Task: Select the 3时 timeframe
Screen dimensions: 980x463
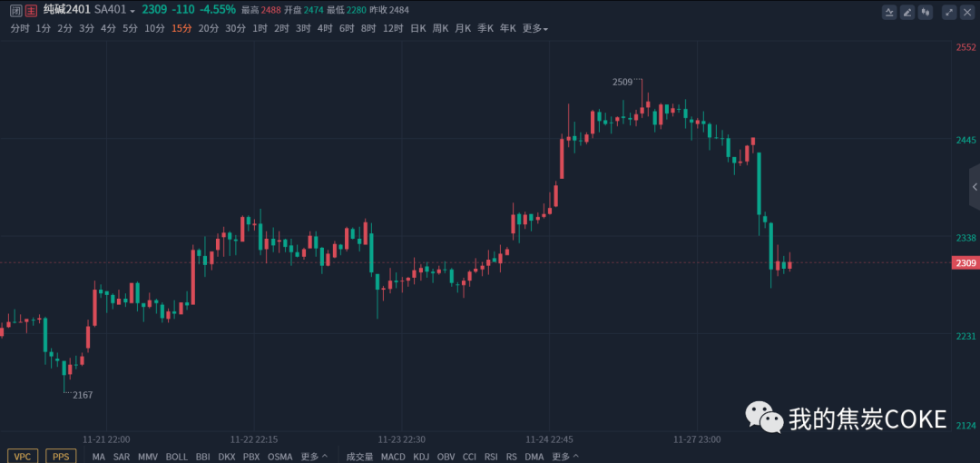Action: point(303,28)
